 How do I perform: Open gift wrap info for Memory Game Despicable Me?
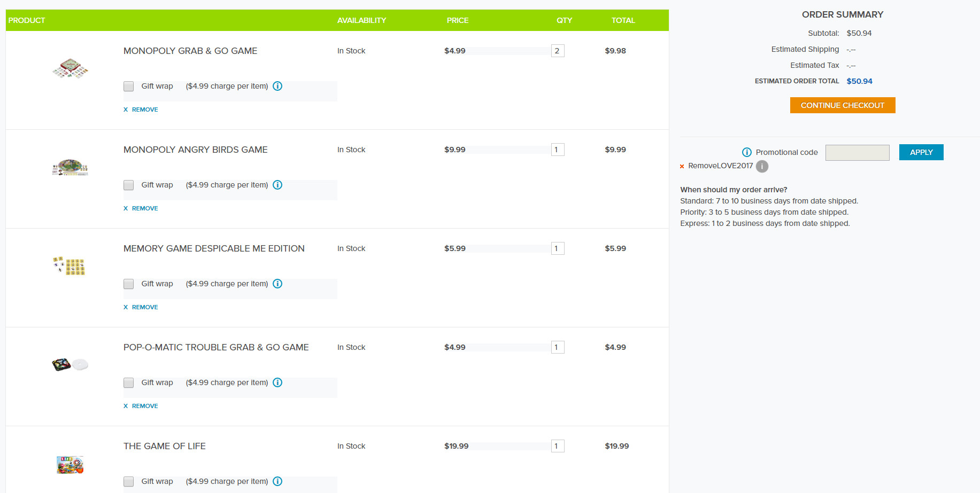(x=277, y=284)
